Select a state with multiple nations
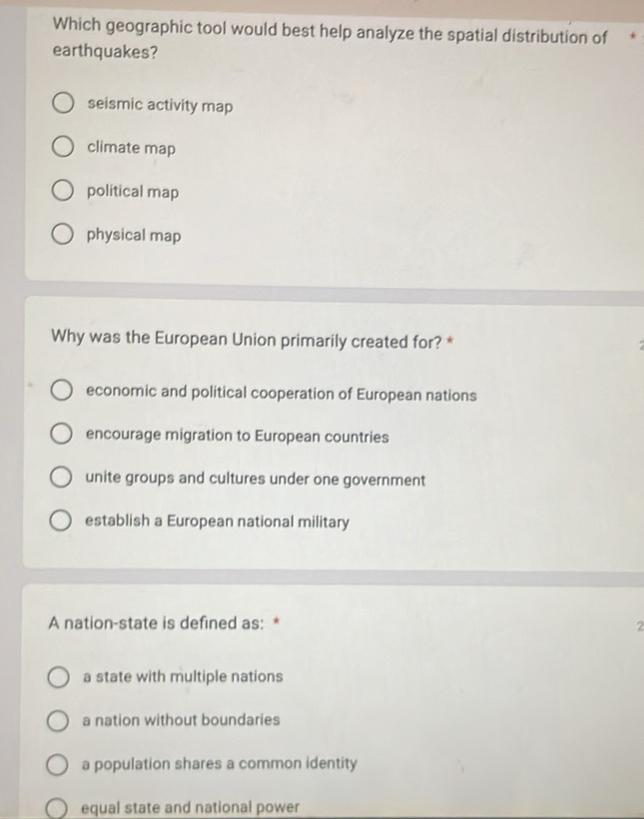Screen dimensions: 644x819 pyautogui.click(x=58, y=678)
